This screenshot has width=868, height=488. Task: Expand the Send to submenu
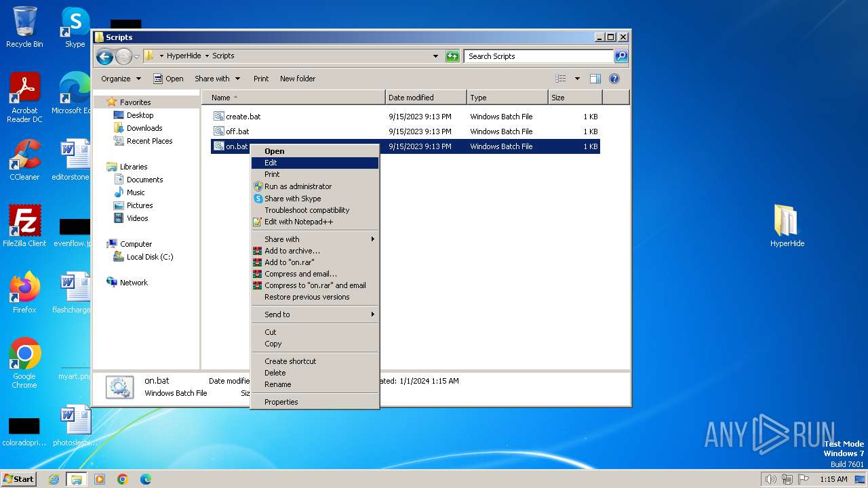pos(315,314)
